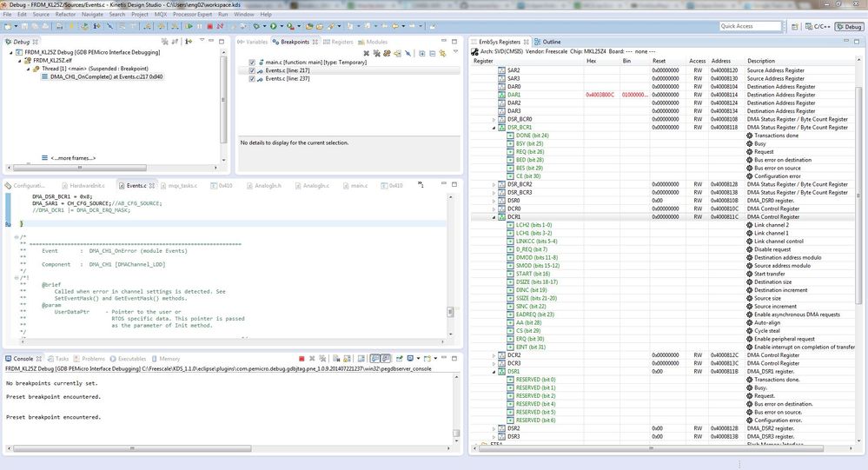Toggle 'Show console when standard error changes' in the Console toolbar
Image resolution: width=868 pixels, height=470 pixels.
point(386,359)
